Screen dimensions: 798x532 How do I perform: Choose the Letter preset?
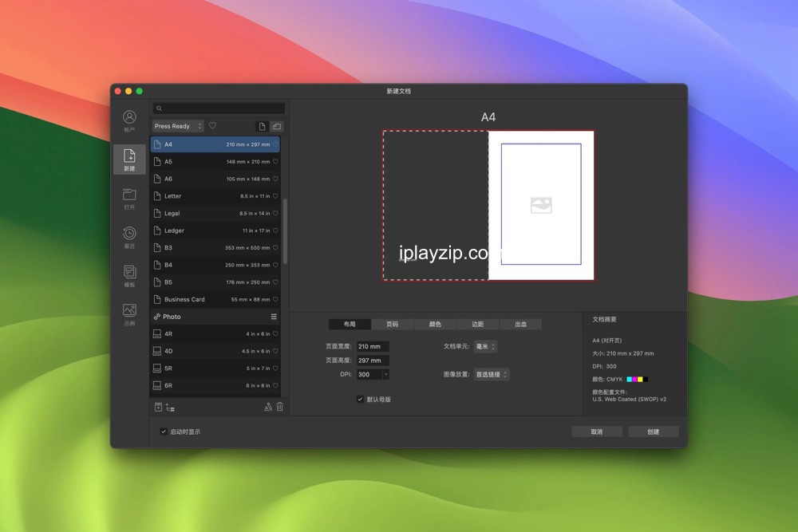(215, 196)
